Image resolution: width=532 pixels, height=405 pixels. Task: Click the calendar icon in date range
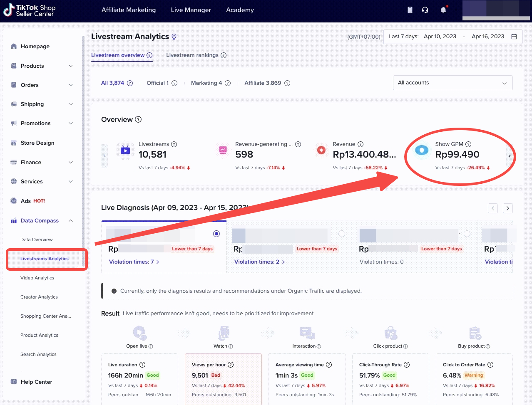pos(514,37)
